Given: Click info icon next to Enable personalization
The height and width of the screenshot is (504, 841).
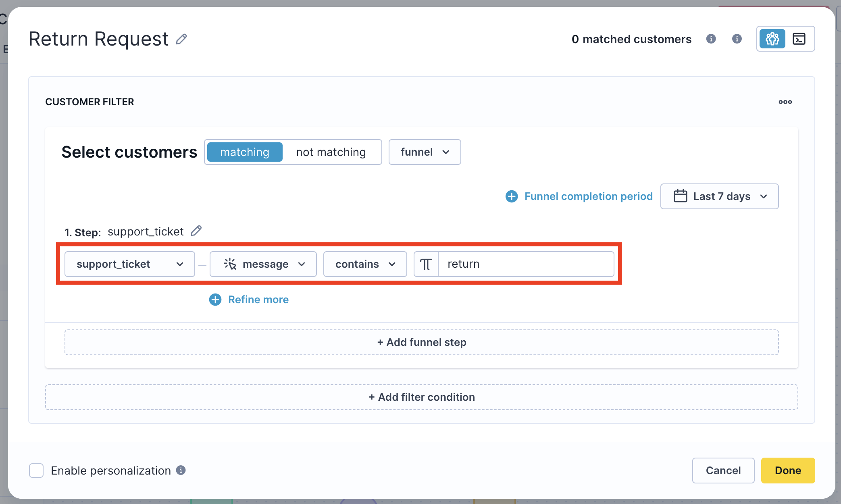Looking at the screenshot, I should (x=181, y=470).
